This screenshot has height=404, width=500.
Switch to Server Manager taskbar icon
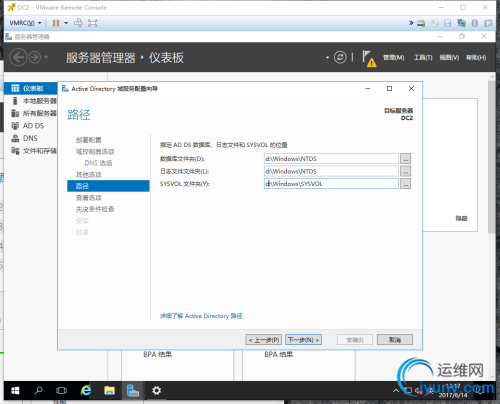click(133, 390)
